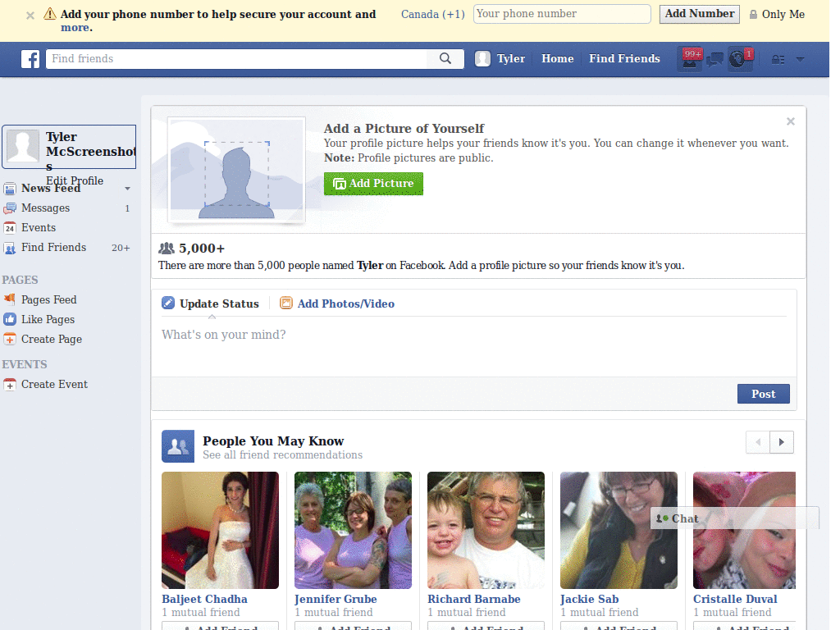Screen dimensions: 840x630
Task: Open Events from the left sidebar
Action: click(x=37, y=227)
